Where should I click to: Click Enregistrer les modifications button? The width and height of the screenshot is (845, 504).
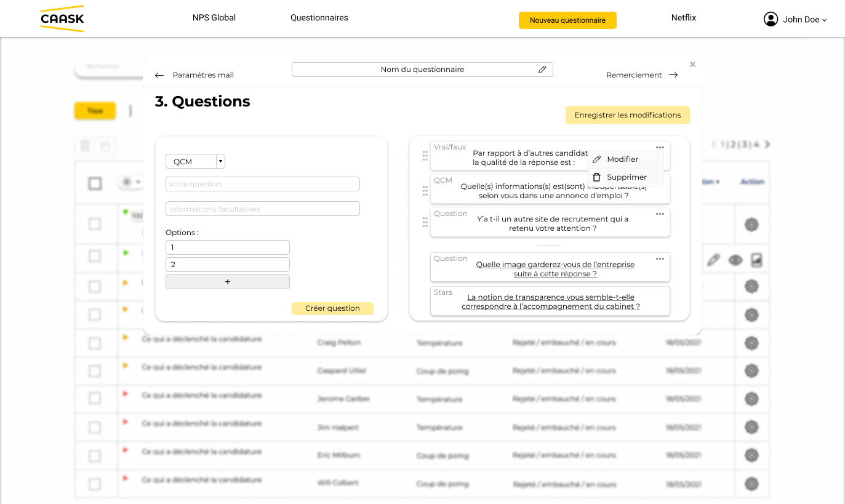628,115
